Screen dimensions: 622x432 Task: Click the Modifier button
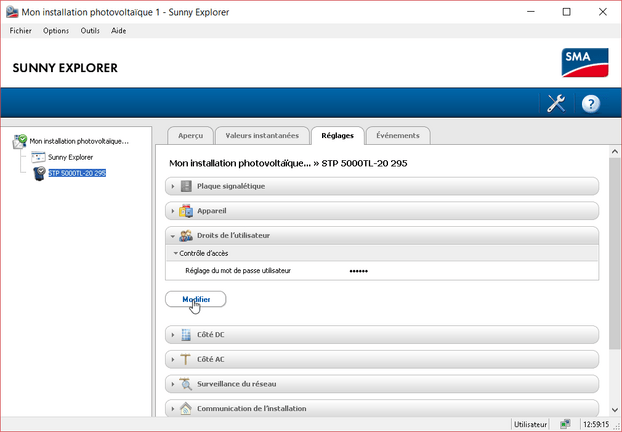(x=196, y=299)
